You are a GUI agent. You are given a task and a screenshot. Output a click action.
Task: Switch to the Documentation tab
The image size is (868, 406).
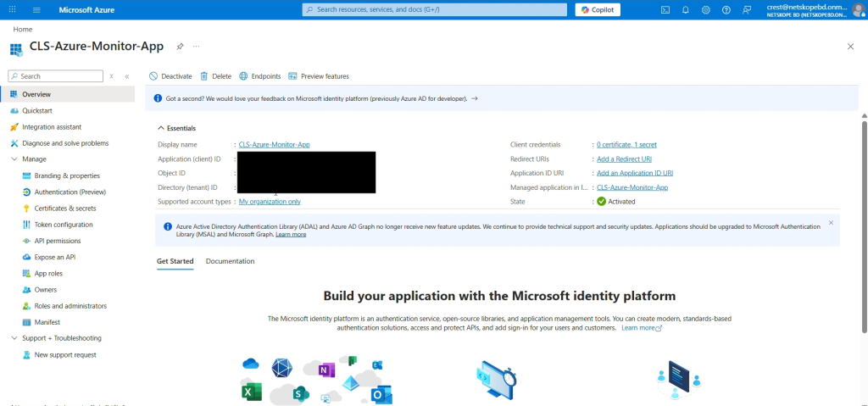point(231,261)
